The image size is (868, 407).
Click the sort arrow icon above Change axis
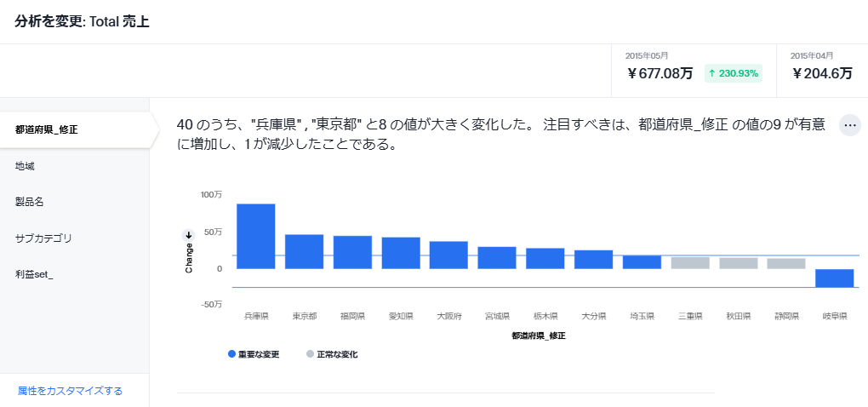[189, 235]
